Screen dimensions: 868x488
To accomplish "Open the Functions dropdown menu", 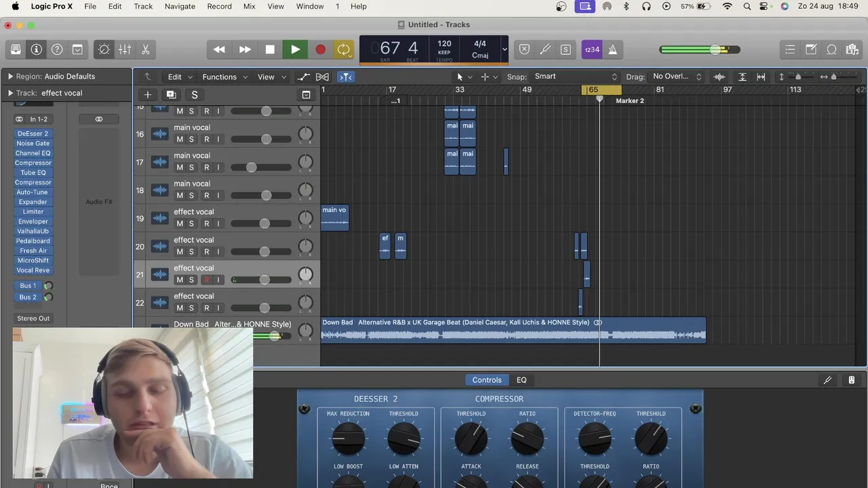I will [x=225, y=77].
